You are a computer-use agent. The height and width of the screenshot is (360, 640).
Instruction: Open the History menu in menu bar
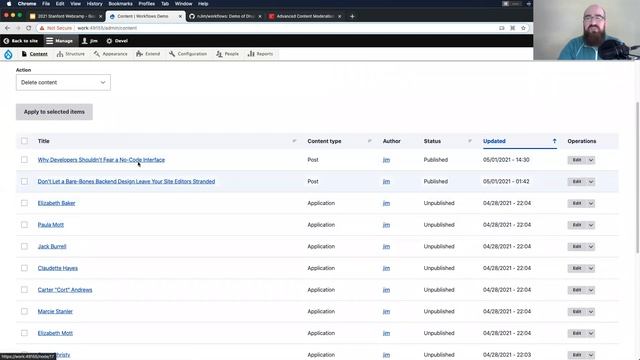tap(95, 4)
